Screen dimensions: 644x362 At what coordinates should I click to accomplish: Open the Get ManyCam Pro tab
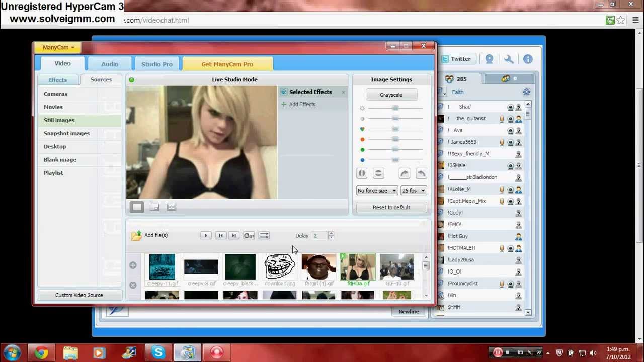tap(227, 64)
